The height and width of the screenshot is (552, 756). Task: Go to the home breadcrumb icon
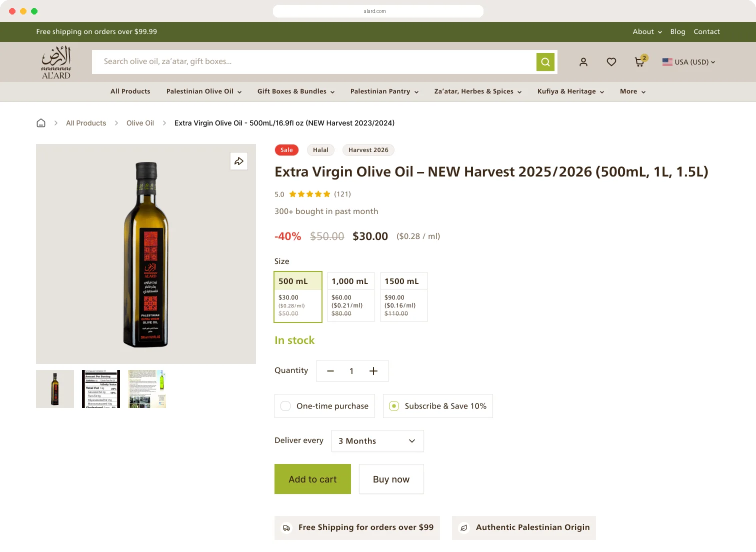[41, 123]
